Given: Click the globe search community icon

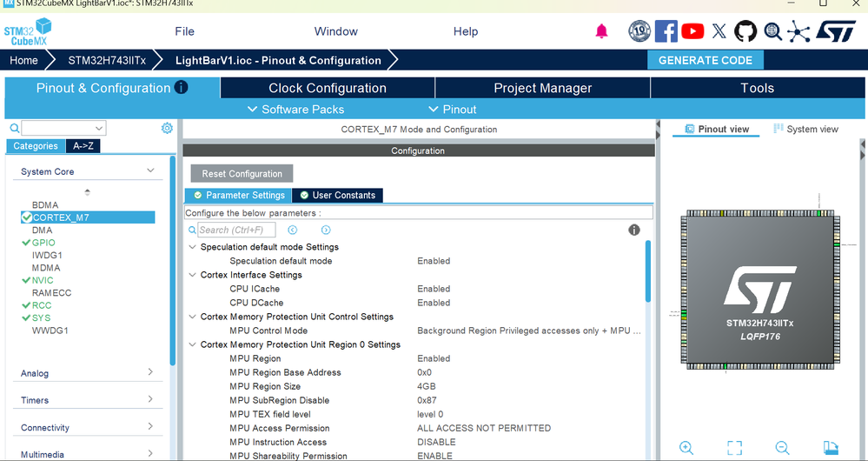Looking at the screenshot, I should click(x=772, y=31).
